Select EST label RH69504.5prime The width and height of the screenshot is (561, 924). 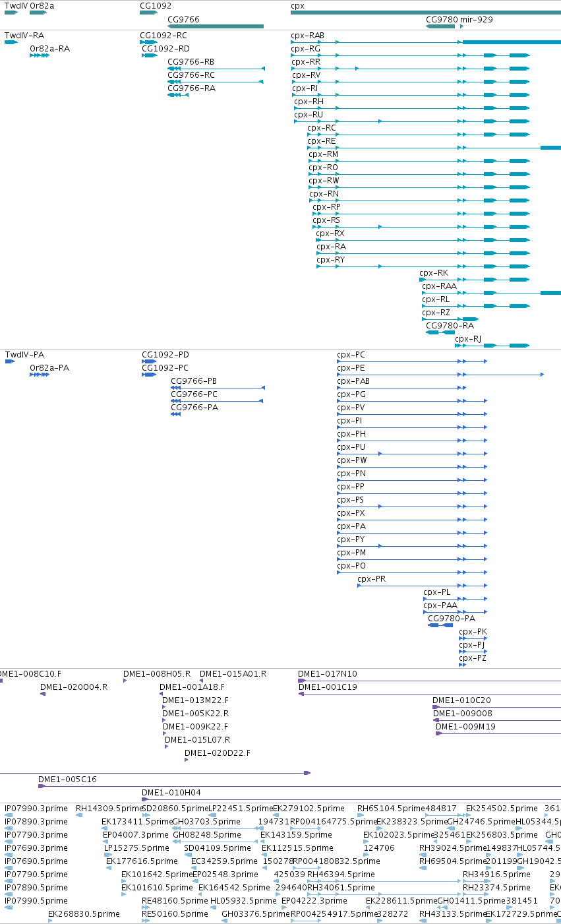point(453,861)
